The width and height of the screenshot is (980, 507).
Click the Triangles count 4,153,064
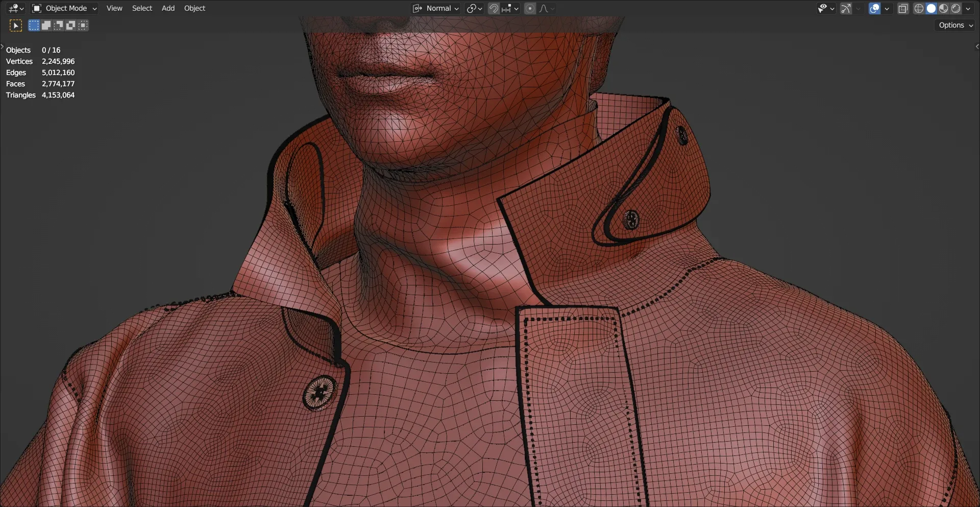pos(58,95)
